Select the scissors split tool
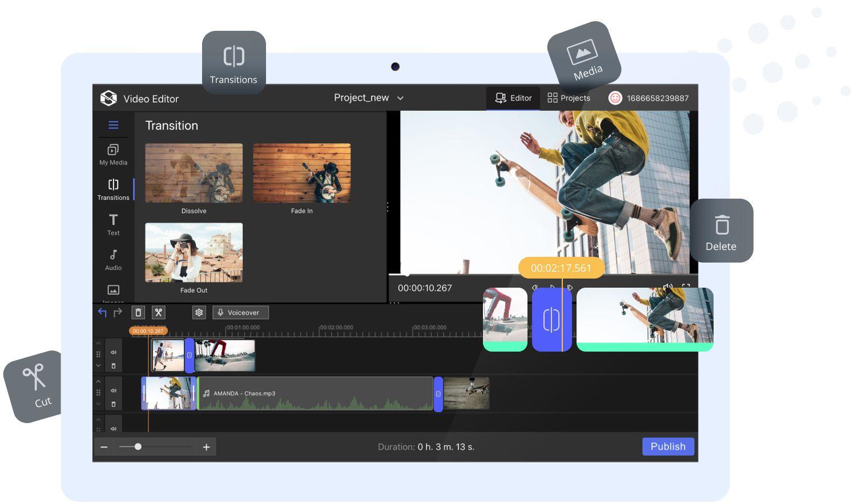The image size is (854, 504). click(x=158, y=312)
